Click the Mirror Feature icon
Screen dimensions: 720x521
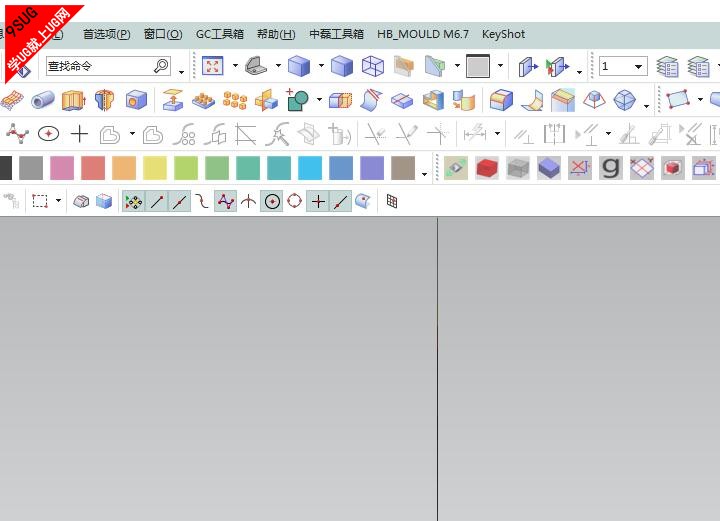point(266,100)
